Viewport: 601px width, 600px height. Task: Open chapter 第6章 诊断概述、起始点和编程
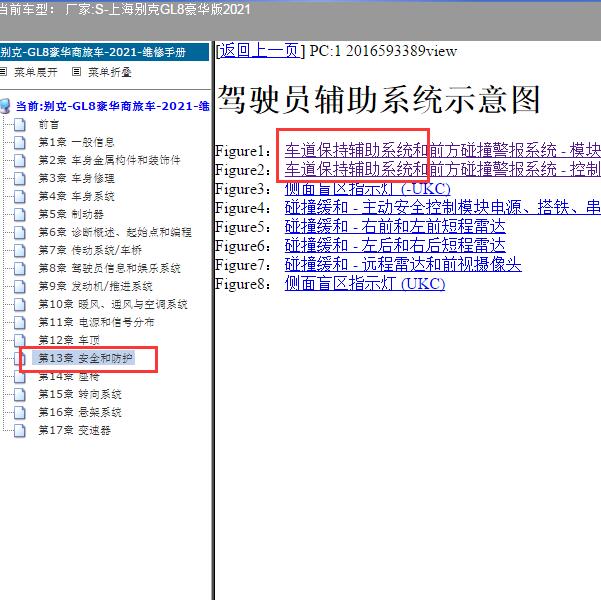point(115,232)
